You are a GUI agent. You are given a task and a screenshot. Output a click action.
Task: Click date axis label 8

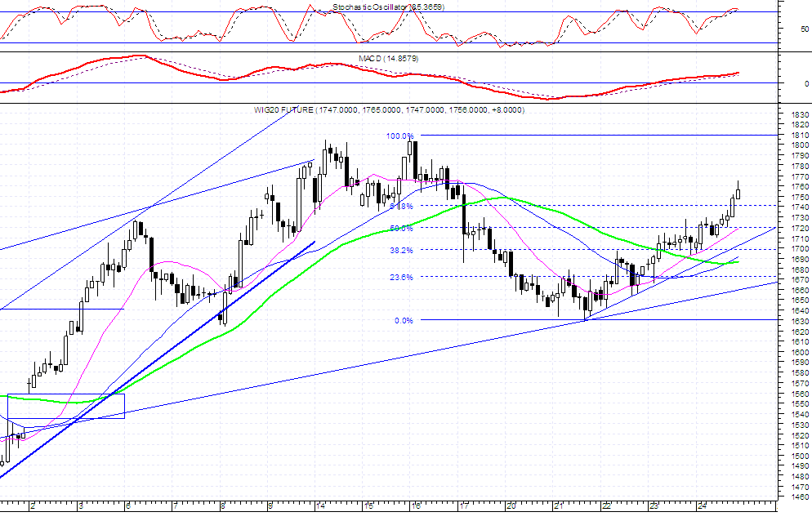(223, 506)
